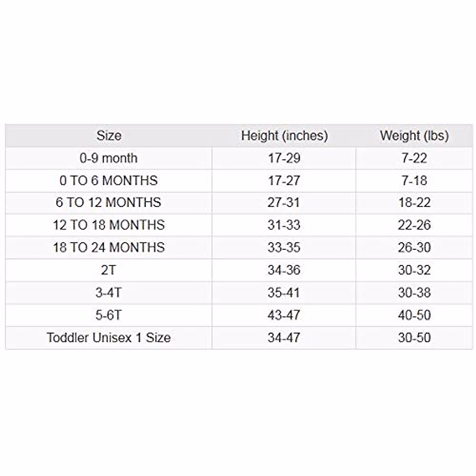Click the 43-47 height value
Image resolution: width=476 pixels, height=476 pixels.
click(284, 315)
